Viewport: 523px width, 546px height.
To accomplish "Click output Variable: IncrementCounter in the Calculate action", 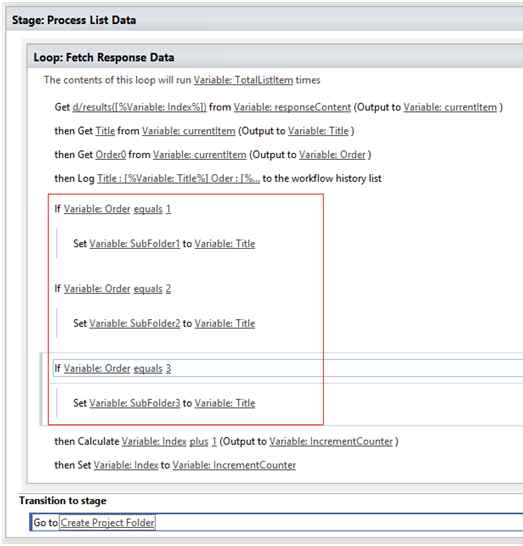I will [x=331, y=442].
